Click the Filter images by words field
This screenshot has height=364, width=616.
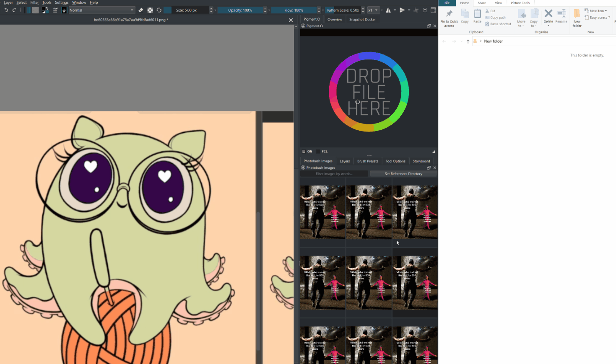coord(334,174)
